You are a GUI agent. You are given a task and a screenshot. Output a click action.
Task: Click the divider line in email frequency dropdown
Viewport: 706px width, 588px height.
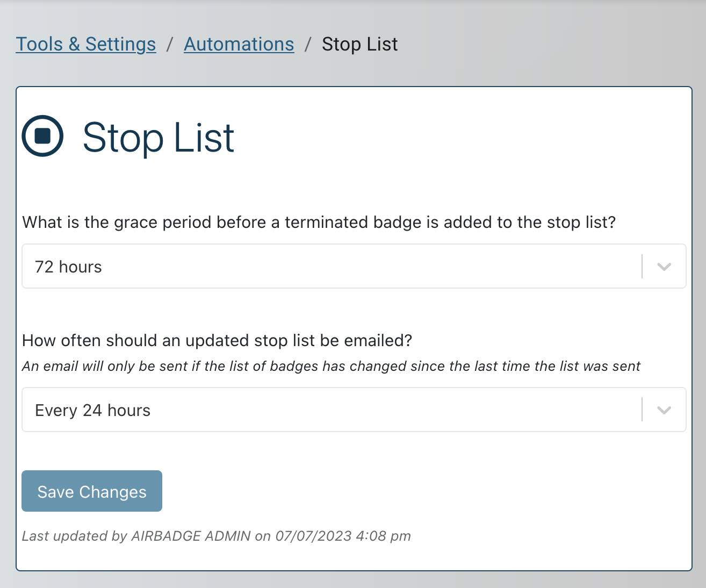coord(642,410)
